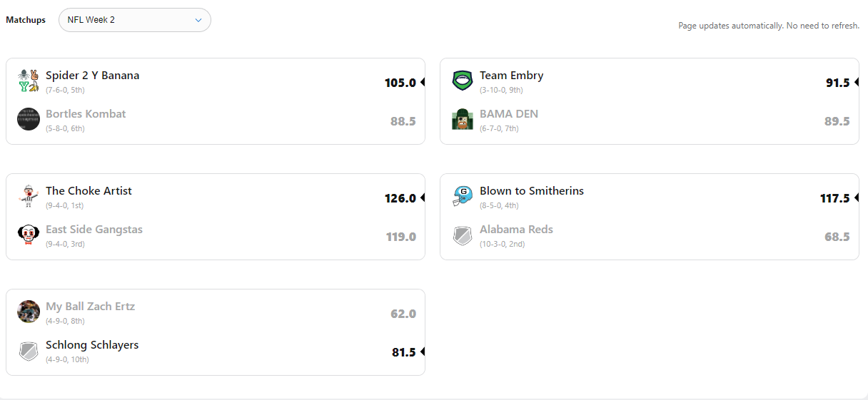Image resolution: width=868 pixels, height=400 pixels.
Task: Click the Bortles Kombat team avatar
Action: [x=29, y=119]
